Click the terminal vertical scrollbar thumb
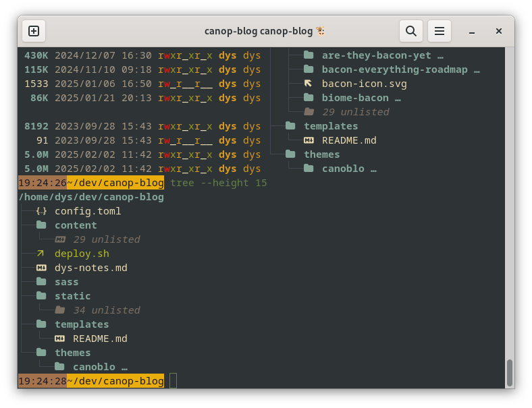The height and width of the screenshot is (408, 532). pos(509,373)
